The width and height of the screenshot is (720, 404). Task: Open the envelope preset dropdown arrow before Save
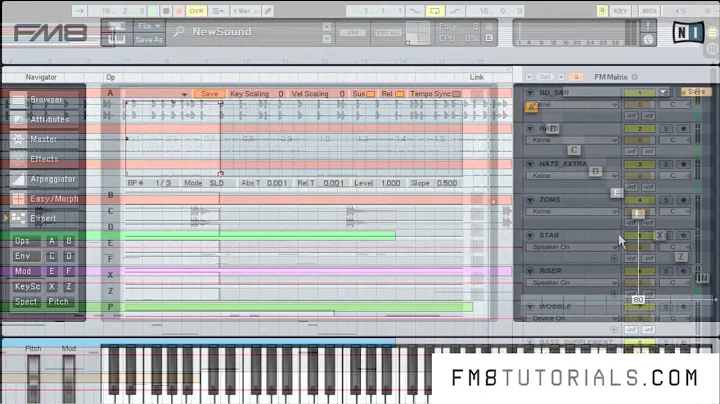coord(184,94)
